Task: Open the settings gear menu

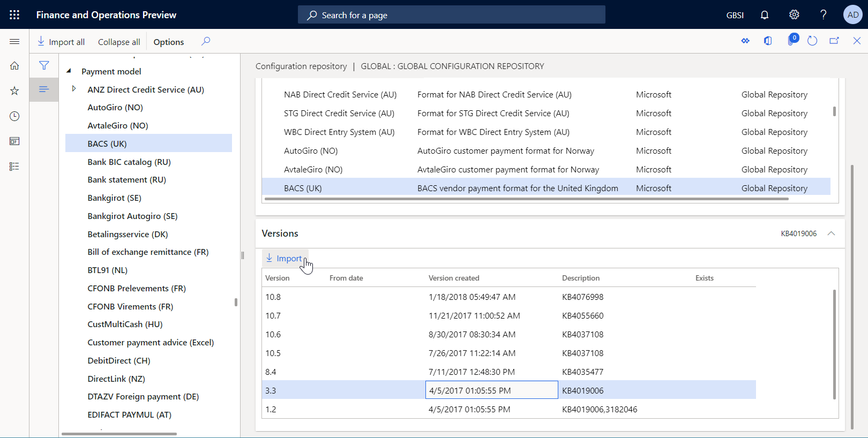Action: pos(794,15)
